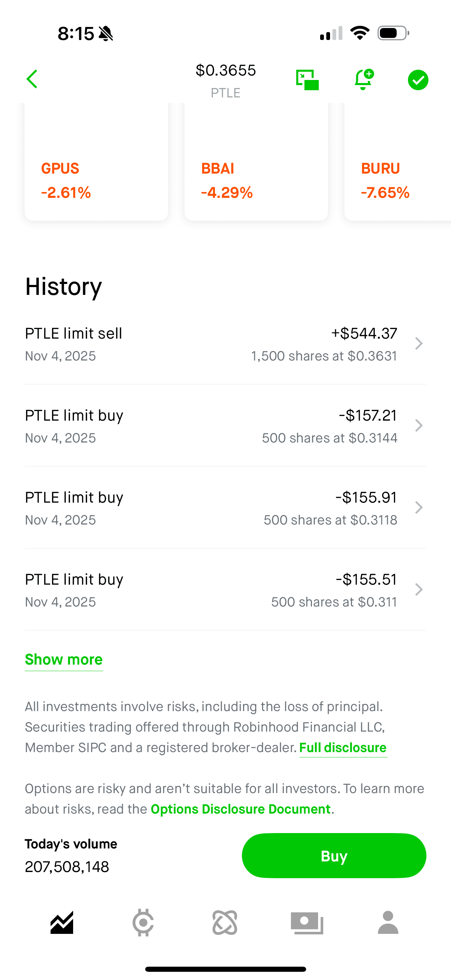This screenshot has height=980, width=451.
Task: Open the Investing tab chart icon
Action: 61,923
